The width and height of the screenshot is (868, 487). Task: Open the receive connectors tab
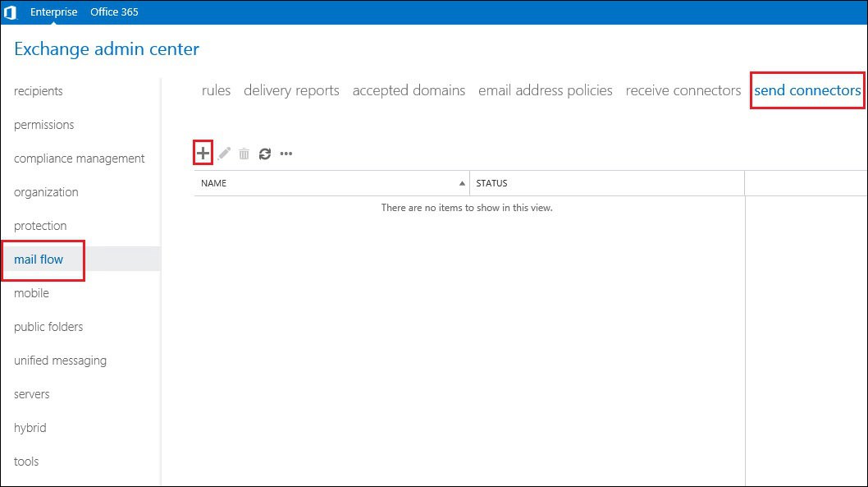tap(683, 90)
